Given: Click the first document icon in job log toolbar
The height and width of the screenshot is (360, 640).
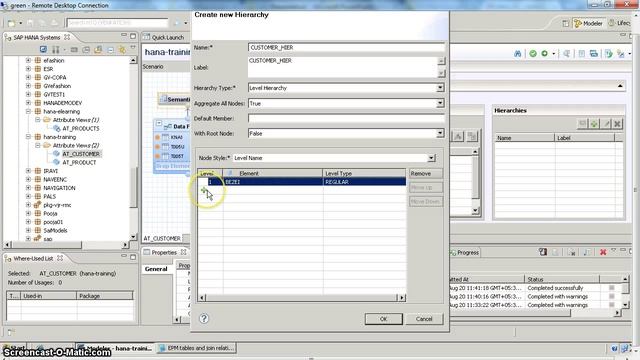Looking at the screenshot, I should (x=542, y=252).
